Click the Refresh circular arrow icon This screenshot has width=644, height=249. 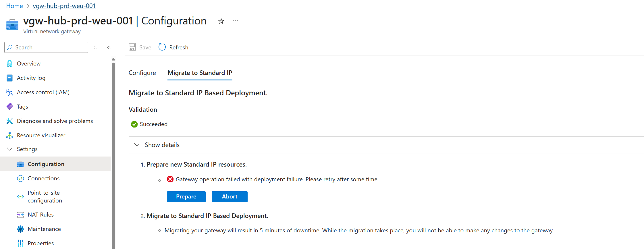pos(162,47)
